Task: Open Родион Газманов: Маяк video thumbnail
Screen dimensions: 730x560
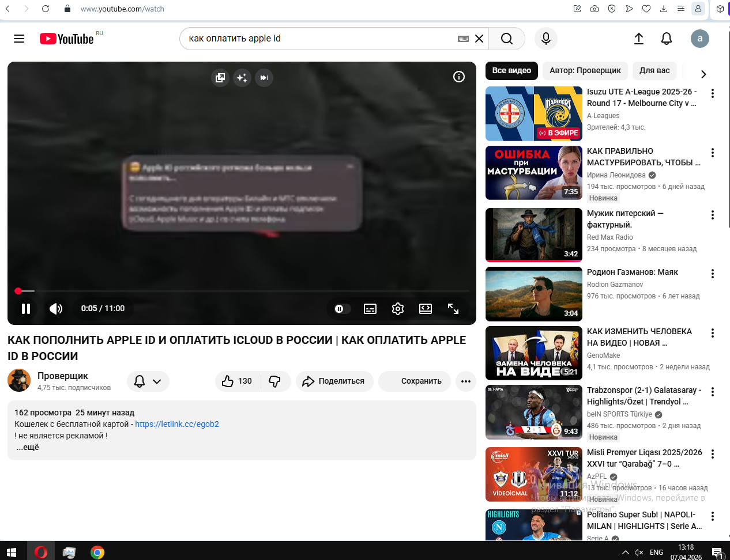Action: coord(533,294)
